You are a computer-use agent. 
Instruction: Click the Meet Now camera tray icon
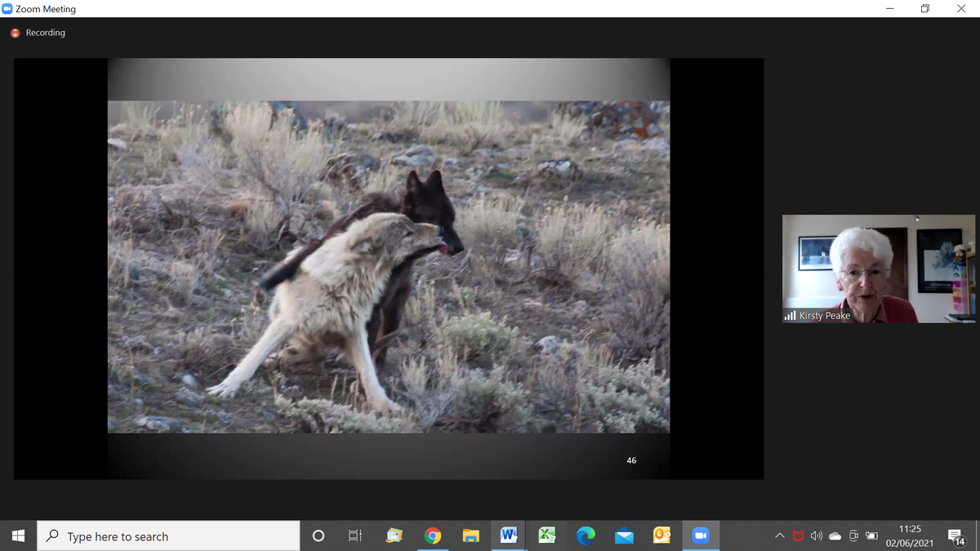pos(853,536)
